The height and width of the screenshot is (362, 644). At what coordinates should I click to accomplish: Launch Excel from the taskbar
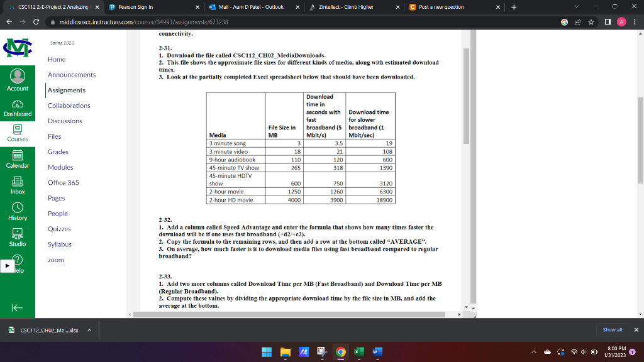pyautogui.click(x=359, y=353)
